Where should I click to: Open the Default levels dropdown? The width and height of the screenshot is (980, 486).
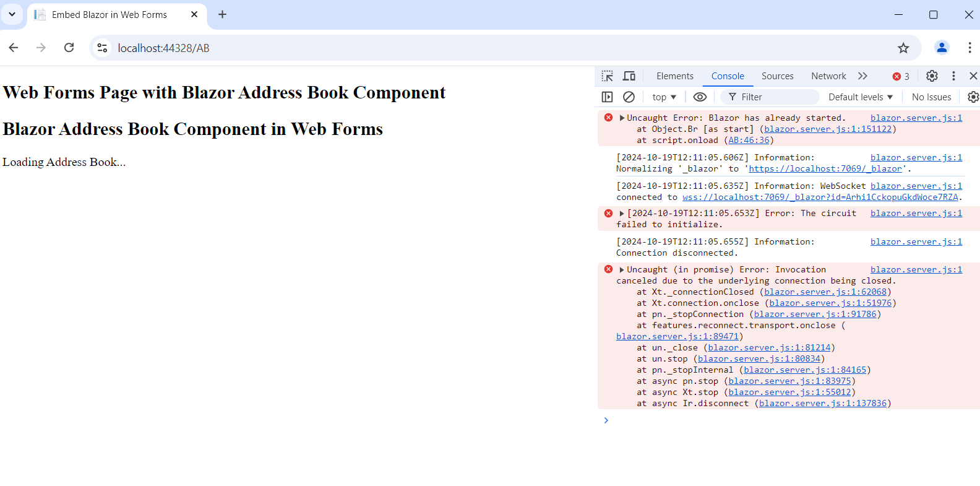point(861,97)
